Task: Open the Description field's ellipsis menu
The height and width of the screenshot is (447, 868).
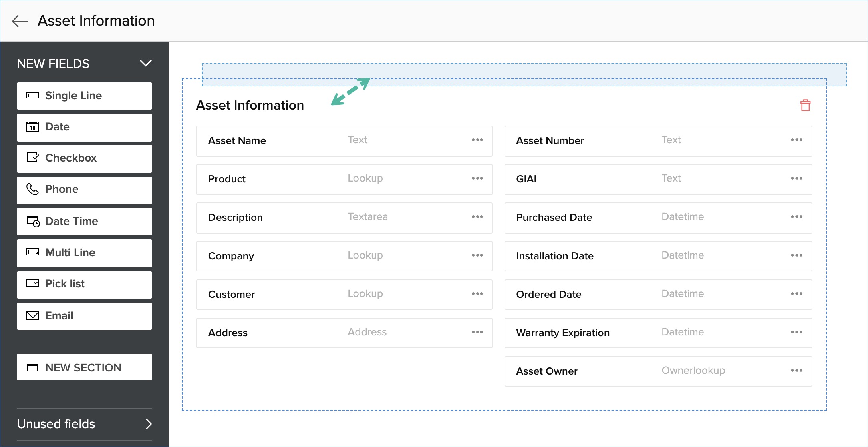Action: (477, 217)
